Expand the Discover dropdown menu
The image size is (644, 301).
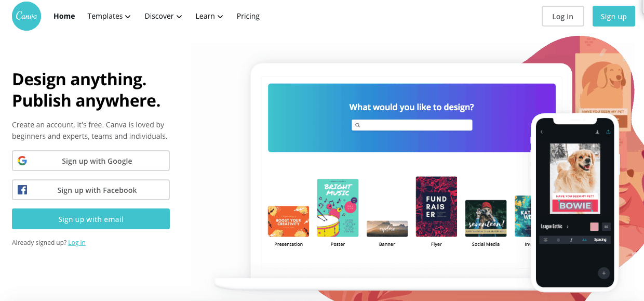163,16
